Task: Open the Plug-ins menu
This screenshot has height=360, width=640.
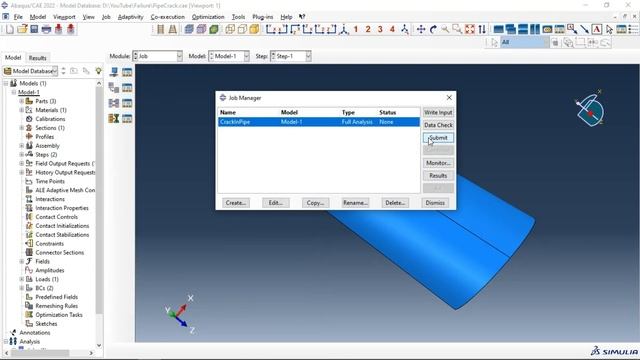Action: pos(262,17)
